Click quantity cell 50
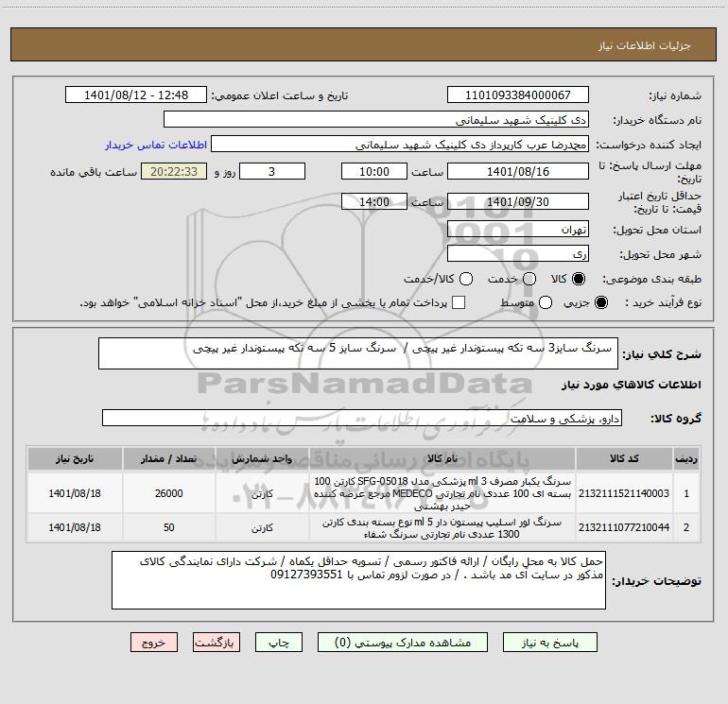728x704 pixels. pyautogui.click(x=169, y=527)
